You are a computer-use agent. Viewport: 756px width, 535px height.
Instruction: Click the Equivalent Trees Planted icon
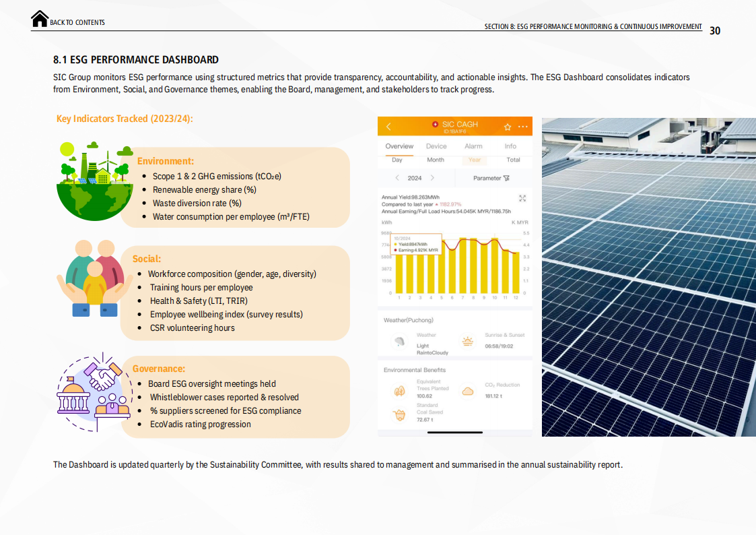(399, 390)
